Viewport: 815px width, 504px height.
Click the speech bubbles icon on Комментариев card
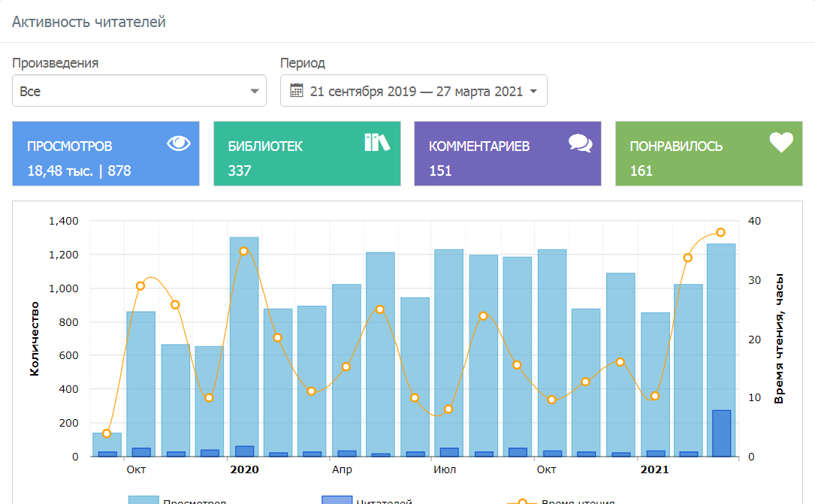(x=580, y=143)
